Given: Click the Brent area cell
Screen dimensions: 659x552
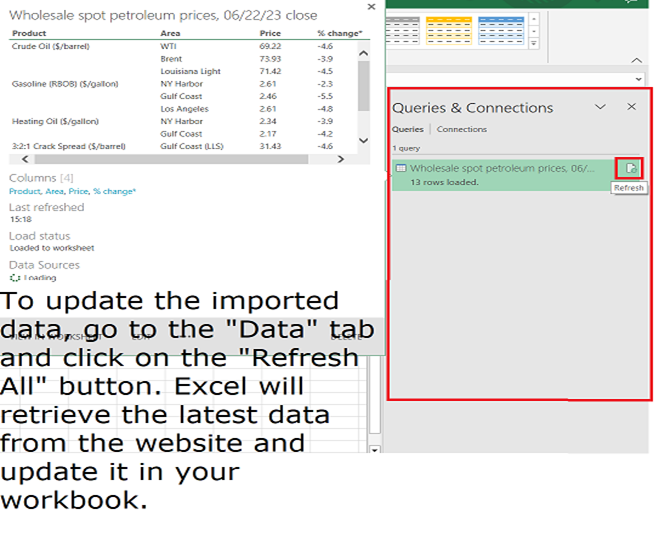Looking at the screenshot, I should tap(171, 59).
